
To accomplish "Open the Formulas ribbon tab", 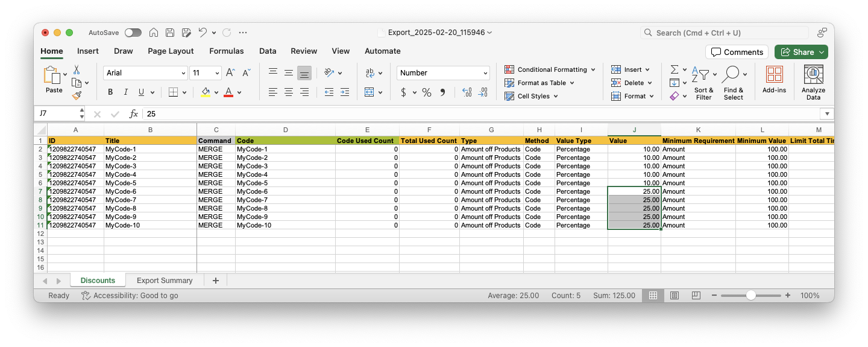I will [x=226, y=51].
